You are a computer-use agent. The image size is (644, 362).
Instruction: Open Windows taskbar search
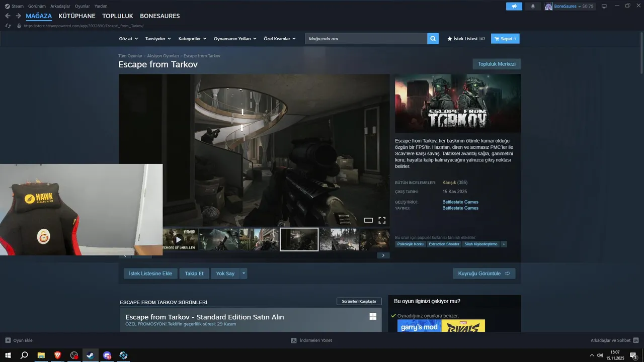[x=24, y=355]
